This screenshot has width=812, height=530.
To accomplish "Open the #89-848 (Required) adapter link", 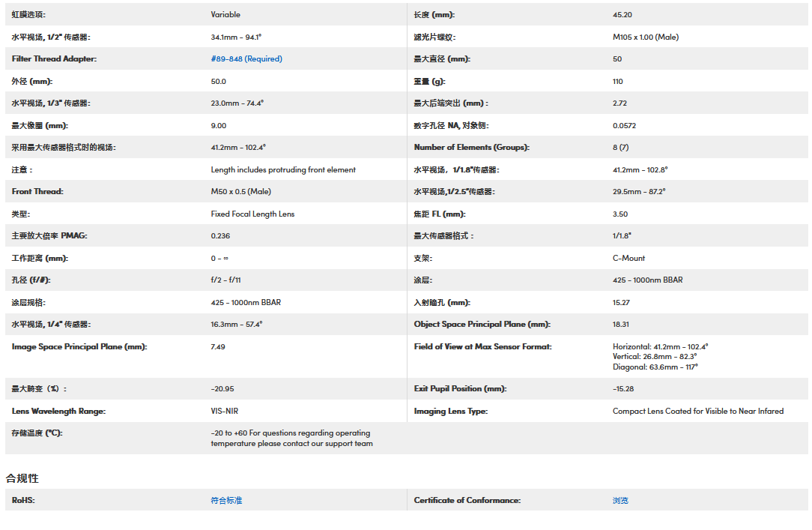I will pyautogui.click(x=246, y=58).
